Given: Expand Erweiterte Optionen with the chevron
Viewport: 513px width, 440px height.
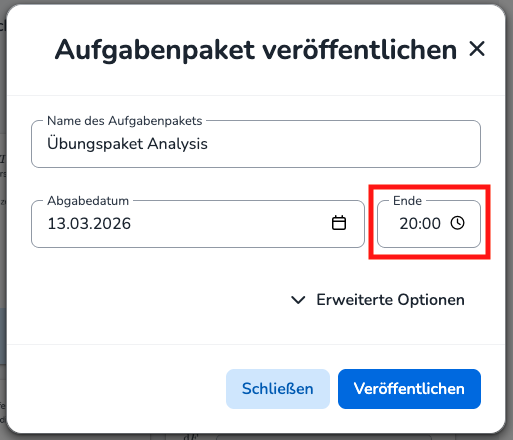Looking at the screenshot, I should click(298, 300).
